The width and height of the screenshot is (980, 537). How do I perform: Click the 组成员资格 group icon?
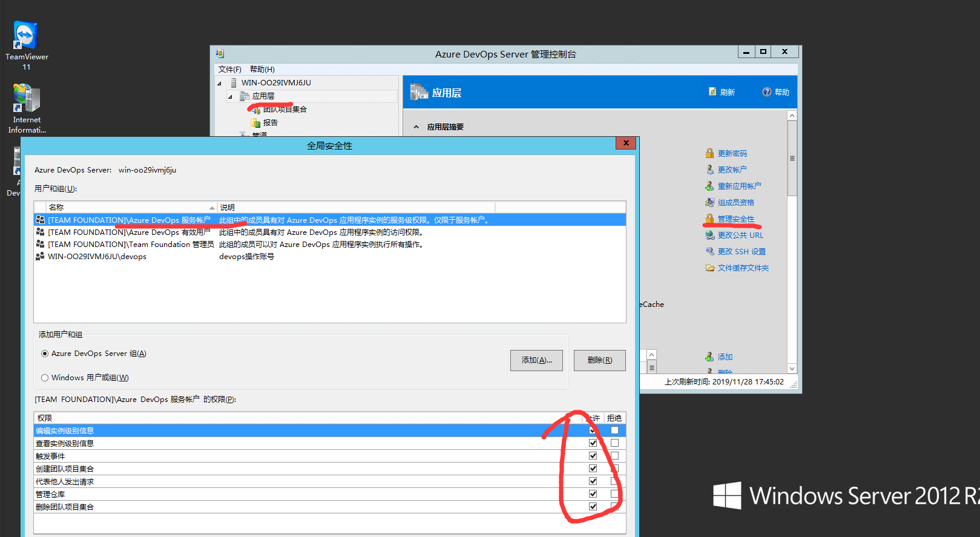709,203
